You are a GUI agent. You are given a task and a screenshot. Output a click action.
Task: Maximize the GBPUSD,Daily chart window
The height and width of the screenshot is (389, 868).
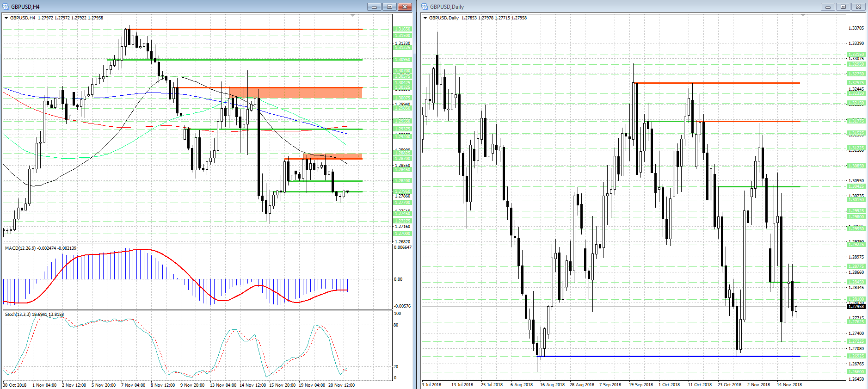point(843,6)
